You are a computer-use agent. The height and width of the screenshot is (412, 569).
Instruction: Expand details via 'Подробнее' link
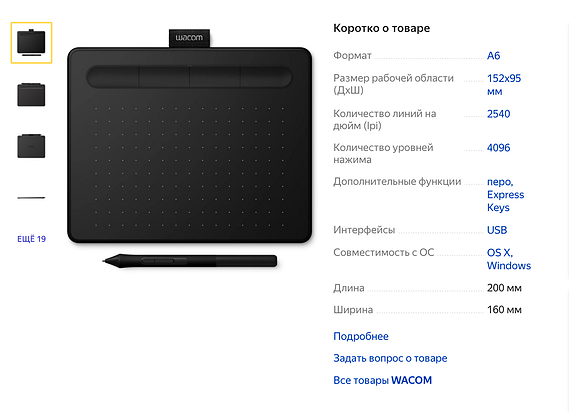tap(361, 336)
